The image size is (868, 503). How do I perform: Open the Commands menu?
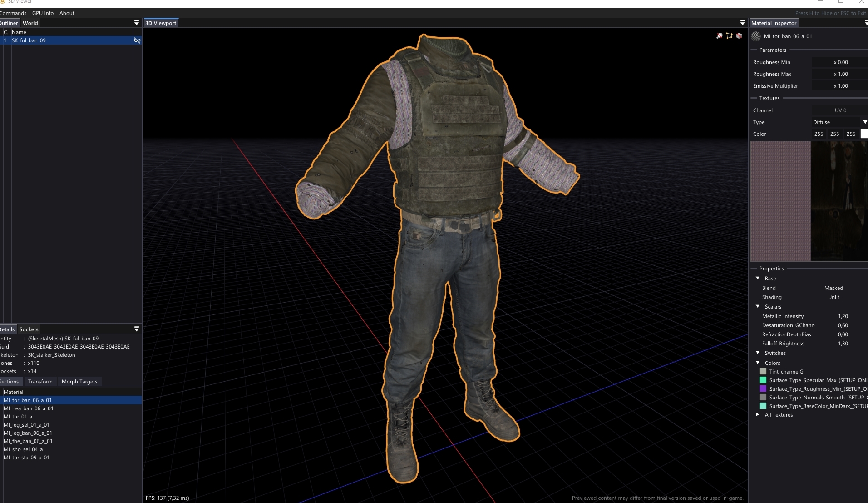click(x=13, y=13)
